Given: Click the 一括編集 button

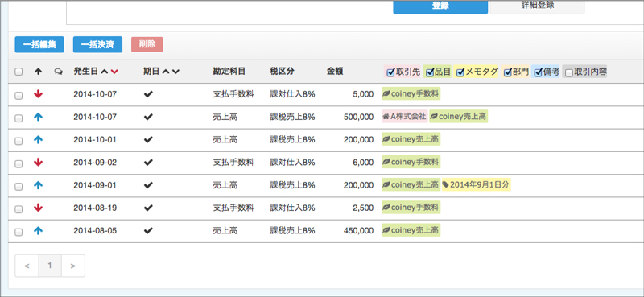Looking at the screenshot, I should tap(39, 44).
